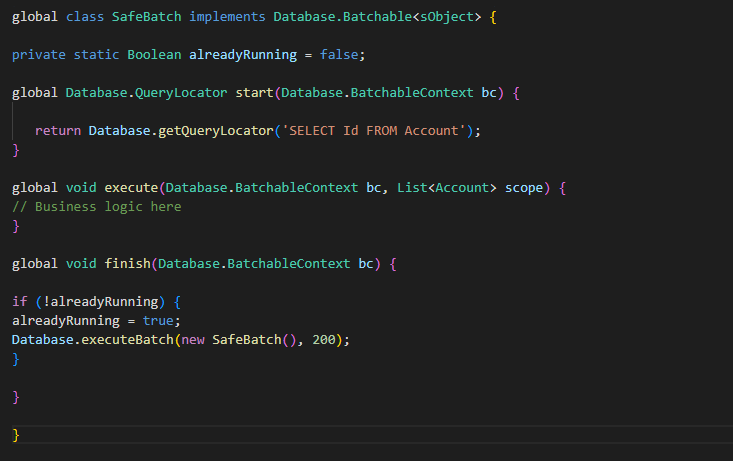Click the 'return' keyword

point(58,130)
